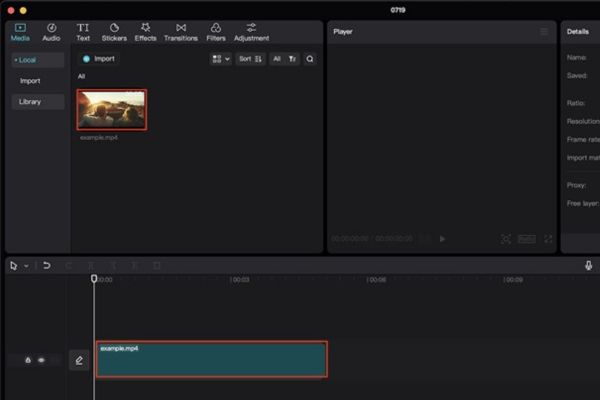Click the 00:06 mark on timeline ruler

pyautogui.click(x=376, y=280)
